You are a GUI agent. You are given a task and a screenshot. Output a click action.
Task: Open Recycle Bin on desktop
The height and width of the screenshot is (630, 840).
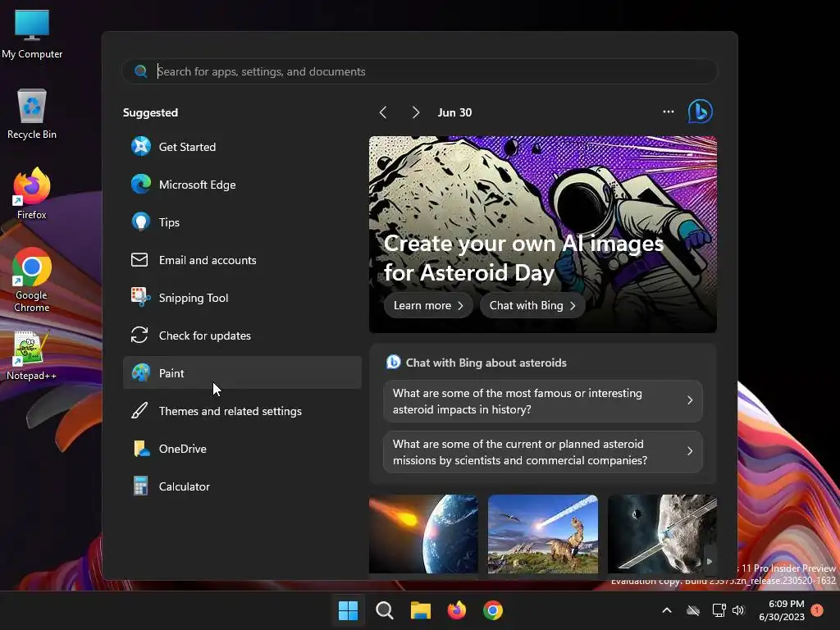[32, 115]
